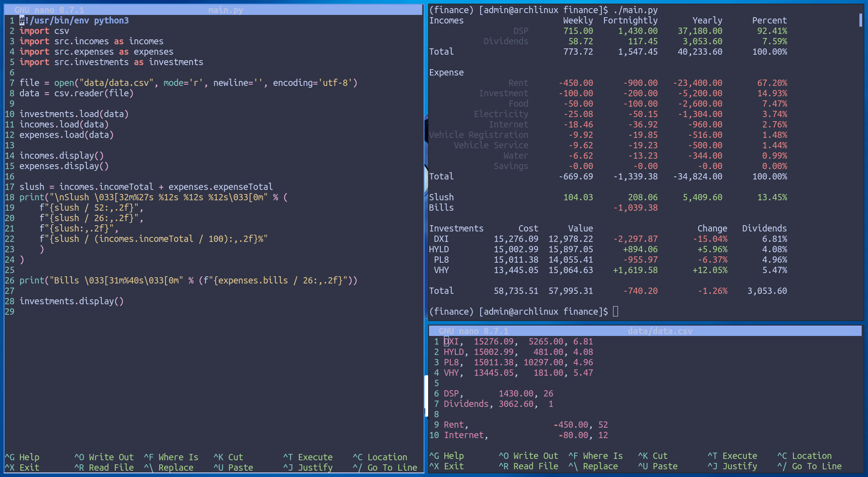Click ^X Exit in the main.py editor
868x477 pixels.
click(x=22, y=468)
